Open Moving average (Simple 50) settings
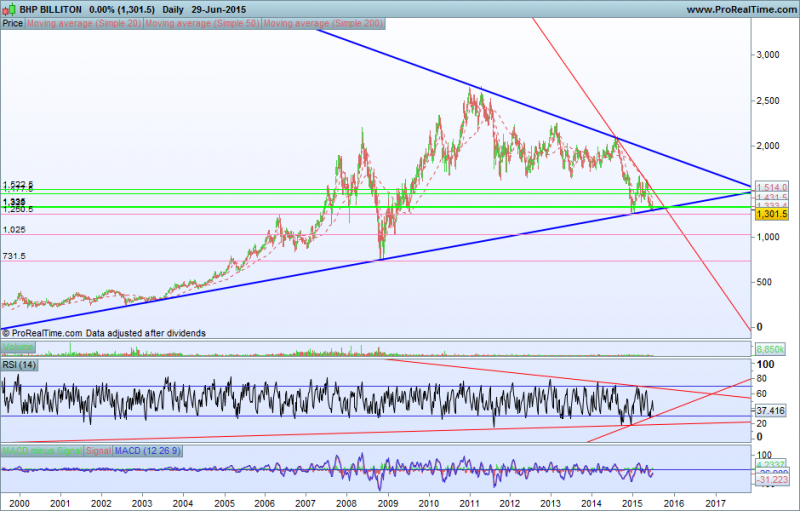The height and width of the screenshot is (511, 800). pos(202,21)
